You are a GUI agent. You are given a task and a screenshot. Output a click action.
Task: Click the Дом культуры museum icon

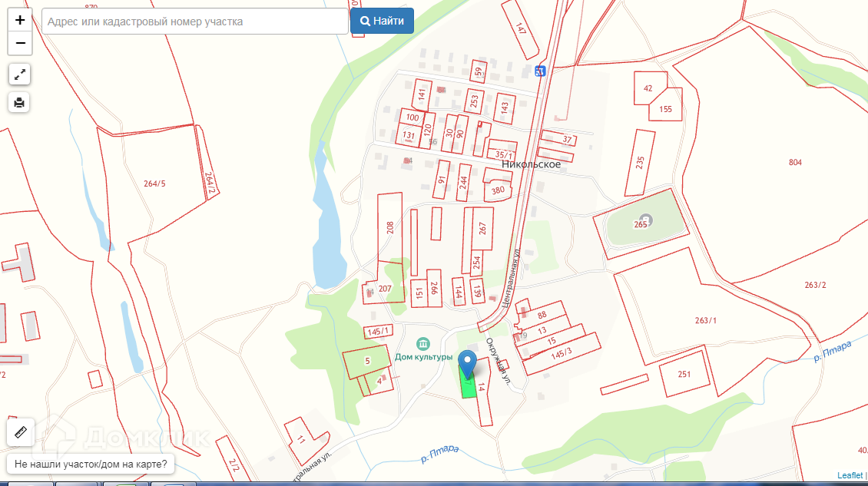[423, 344]
